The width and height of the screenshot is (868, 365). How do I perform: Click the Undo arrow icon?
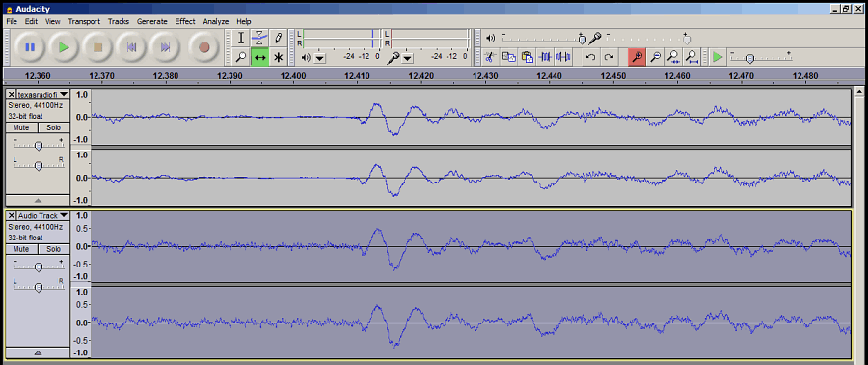click(x=590, y=57)
